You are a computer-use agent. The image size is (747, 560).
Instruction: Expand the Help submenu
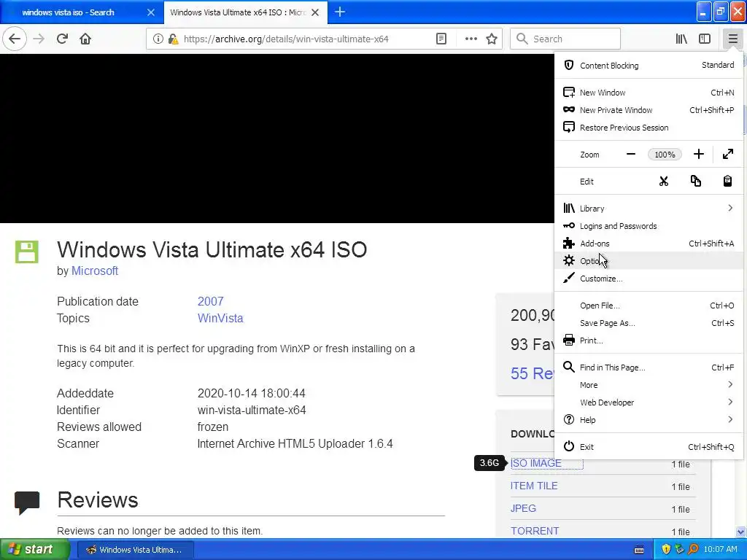(649, 419)
